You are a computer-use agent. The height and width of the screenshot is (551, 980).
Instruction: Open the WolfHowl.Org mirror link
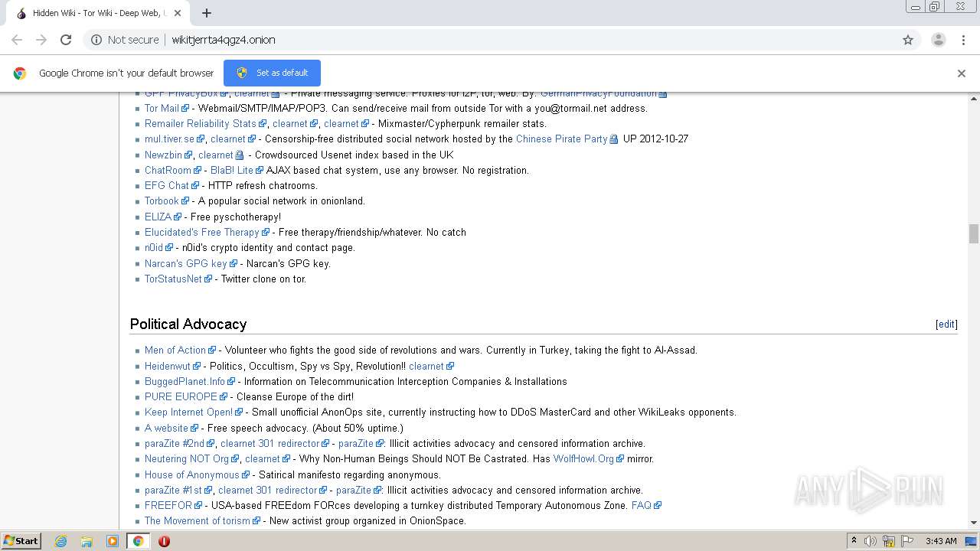pyautogui.click(x=583, y=458)
